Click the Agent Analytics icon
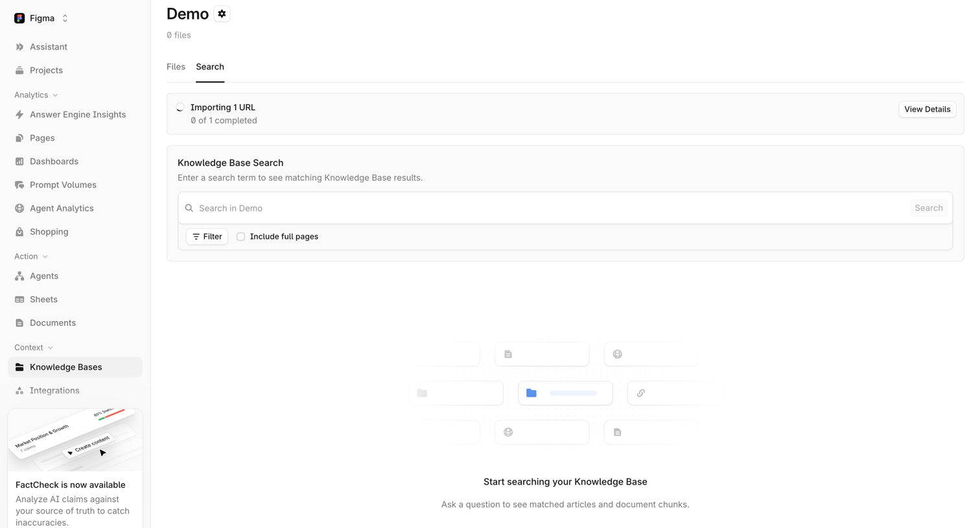 click(x=19, y=208)
